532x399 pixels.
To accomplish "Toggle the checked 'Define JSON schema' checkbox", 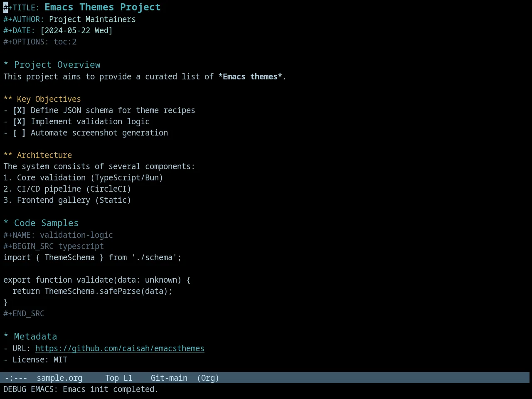I will 19,111.
